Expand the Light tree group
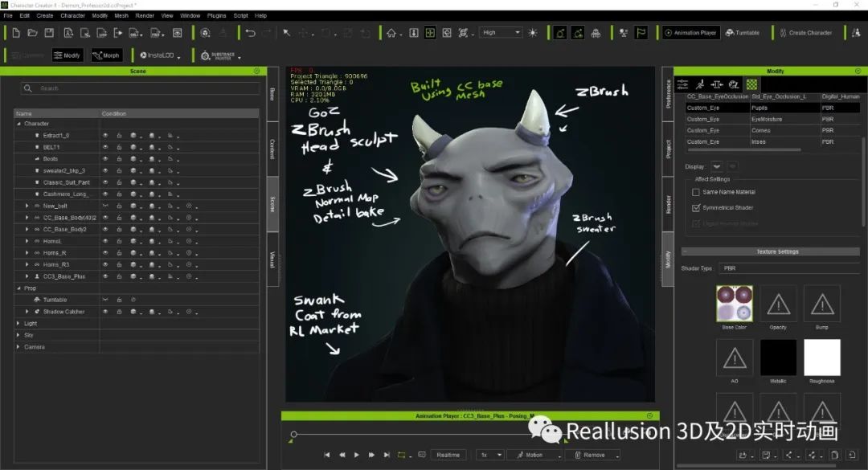This screenshot has height=470, width=868. [x=18, y=323]
